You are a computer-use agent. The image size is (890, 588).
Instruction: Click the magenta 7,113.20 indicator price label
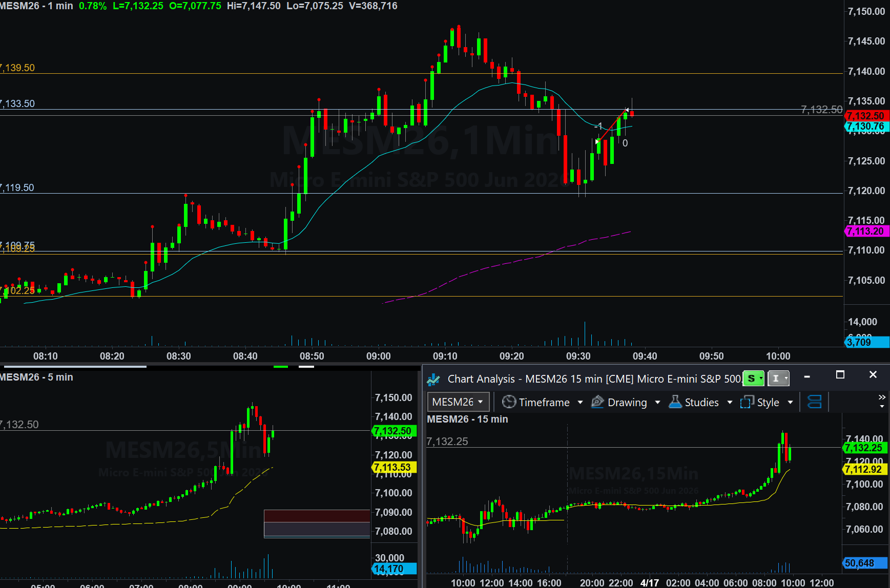pyautogui.click(x=866, y=232)
